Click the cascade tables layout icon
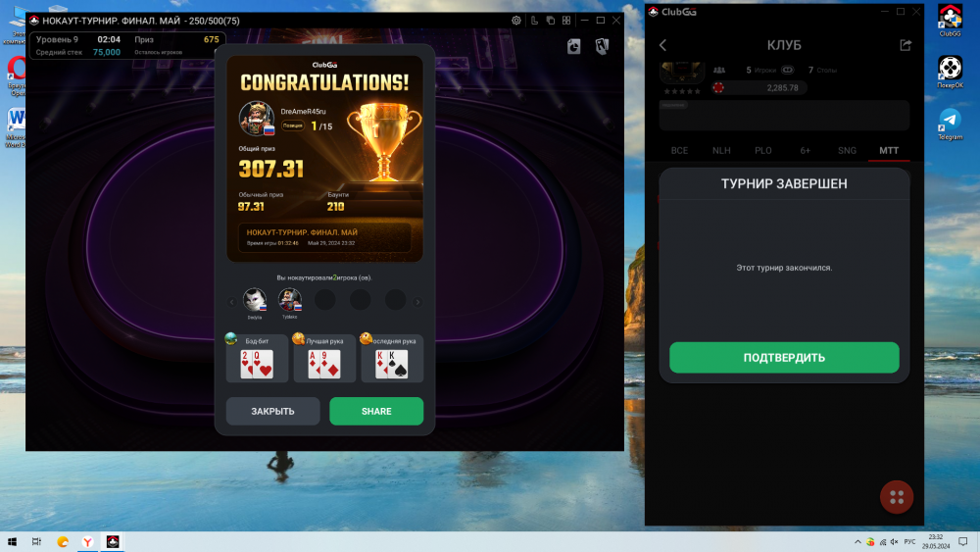This screenshot has width=980, height=552. point(550,21)
